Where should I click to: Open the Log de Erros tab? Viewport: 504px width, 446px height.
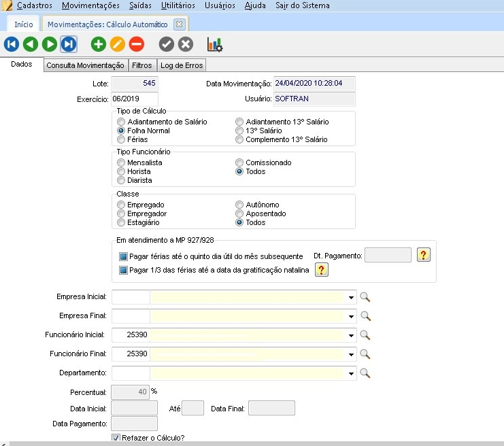coord(182,65)
